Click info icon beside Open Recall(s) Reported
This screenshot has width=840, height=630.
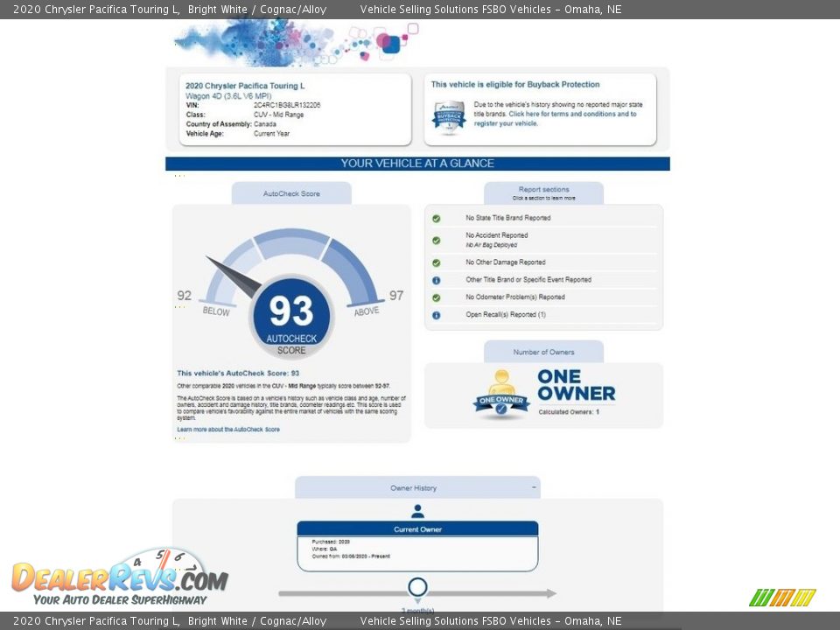436,316
